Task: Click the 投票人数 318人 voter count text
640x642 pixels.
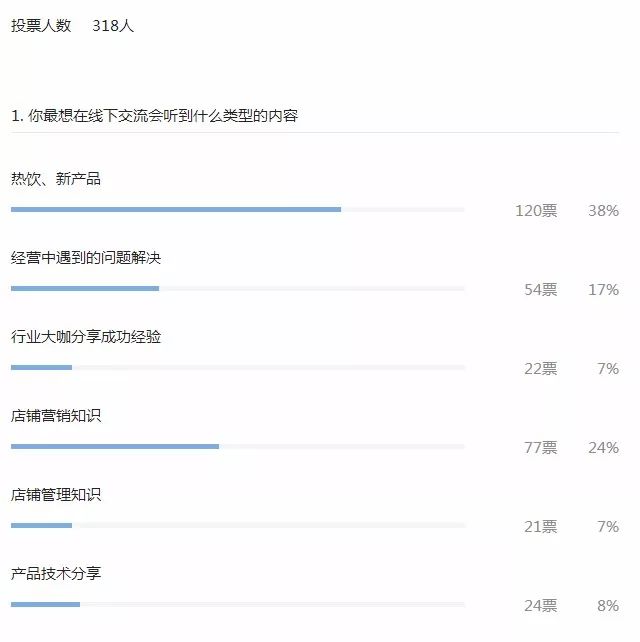Action: point(72,26)
